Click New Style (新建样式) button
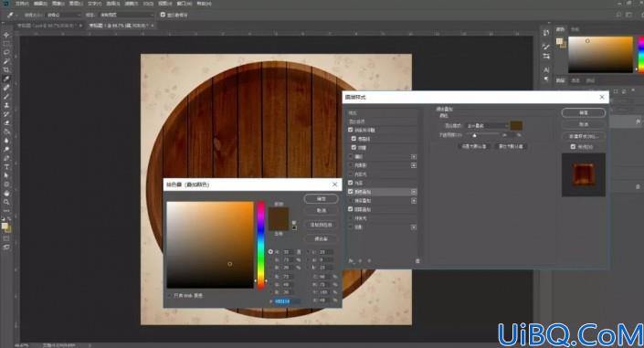Image resolution: width=644 pixels, height=348 pixels. pos(583,136)
